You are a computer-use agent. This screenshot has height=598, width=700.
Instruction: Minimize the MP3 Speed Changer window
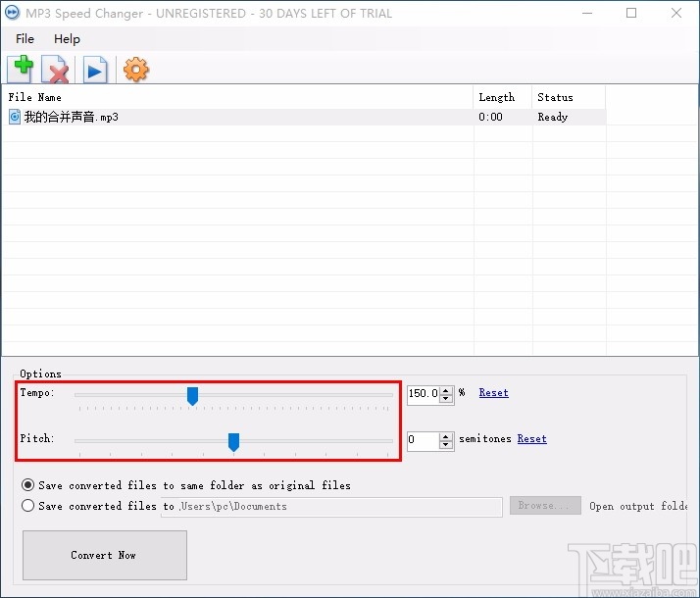pyautogui.click(x=587, y=13)
